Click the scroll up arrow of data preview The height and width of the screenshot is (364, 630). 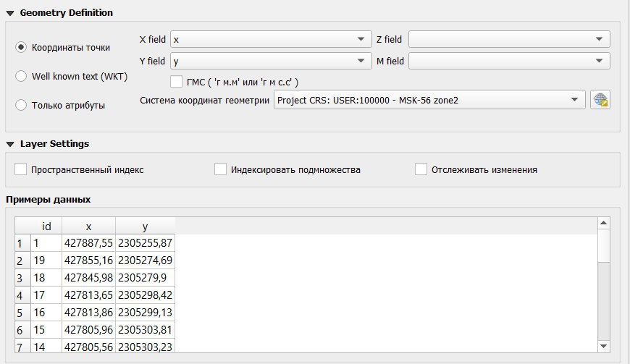(603, 223)
